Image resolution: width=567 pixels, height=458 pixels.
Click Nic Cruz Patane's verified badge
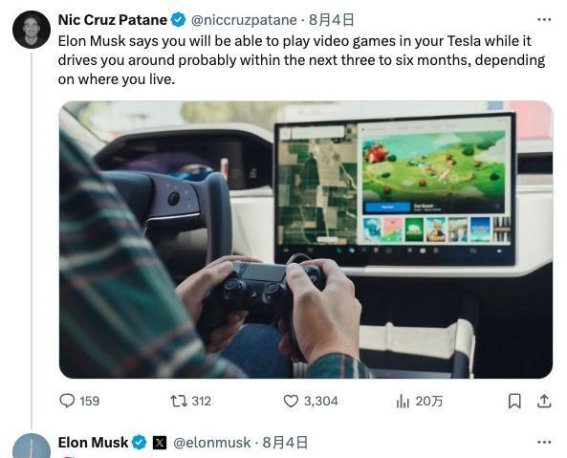178,20
